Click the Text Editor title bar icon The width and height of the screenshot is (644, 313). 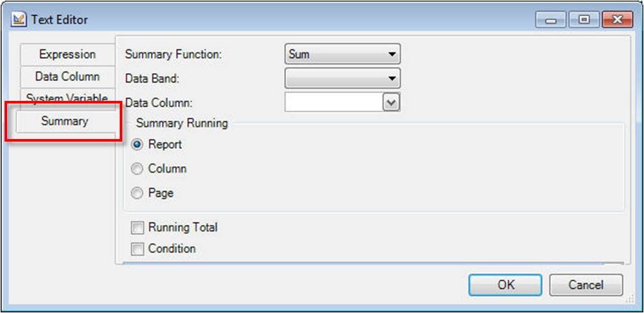coord(19,20)
